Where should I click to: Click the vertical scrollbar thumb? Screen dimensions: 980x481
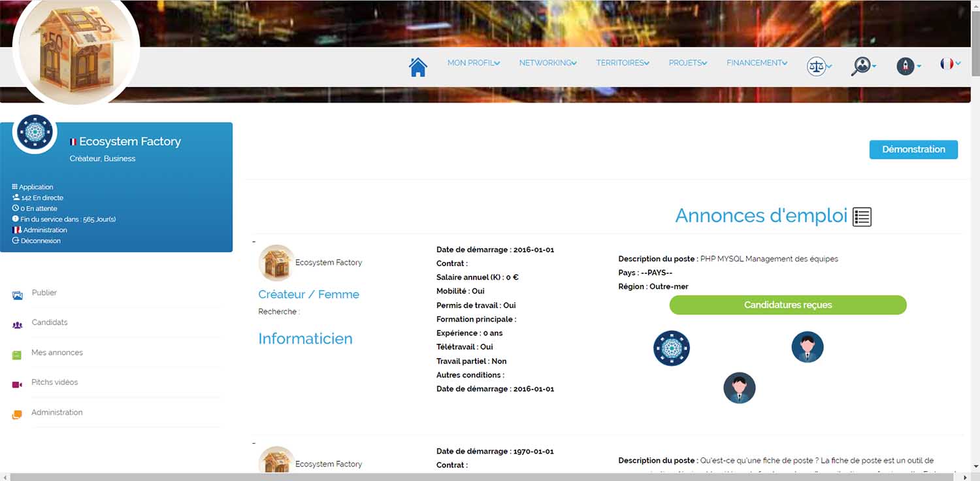975,43
